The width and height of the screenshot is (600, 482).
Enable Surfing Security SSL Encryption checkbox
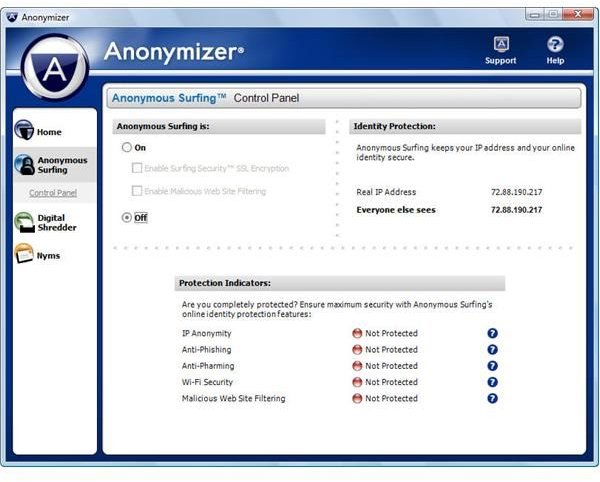tap(137, 168)
